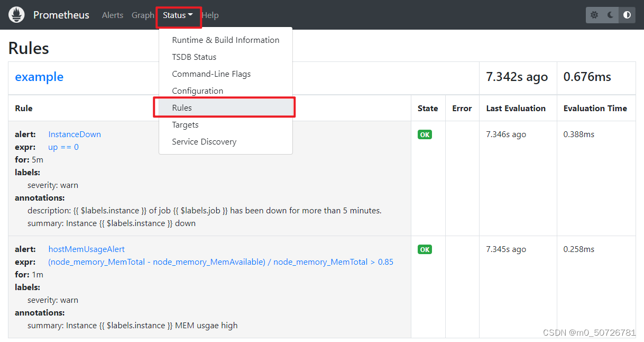Click the description annotation about 5 minutes
The image size is (644, 342).
click(205, 211)
